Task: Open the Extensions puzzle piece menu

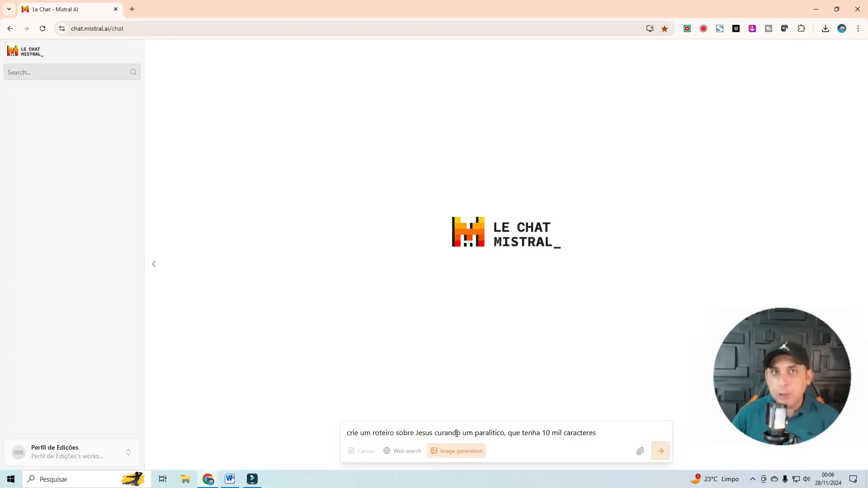Action: point(802,28)
